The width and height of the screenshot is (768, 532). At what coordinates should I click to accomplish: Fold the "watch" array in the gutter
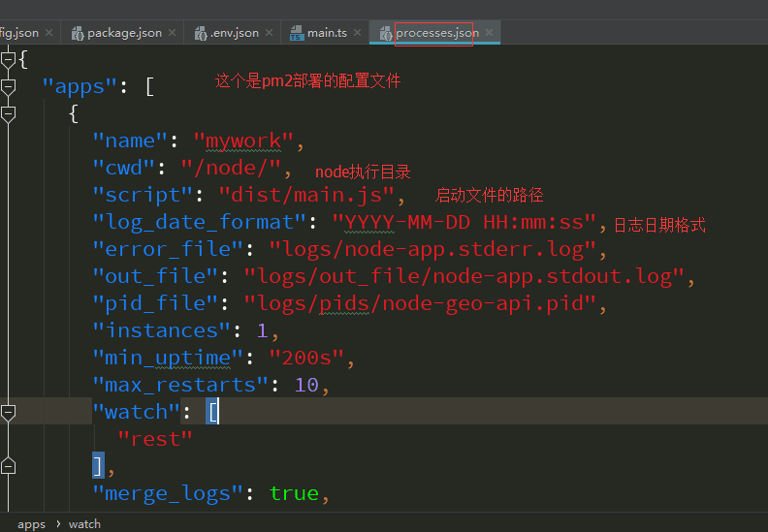(8, 413)
